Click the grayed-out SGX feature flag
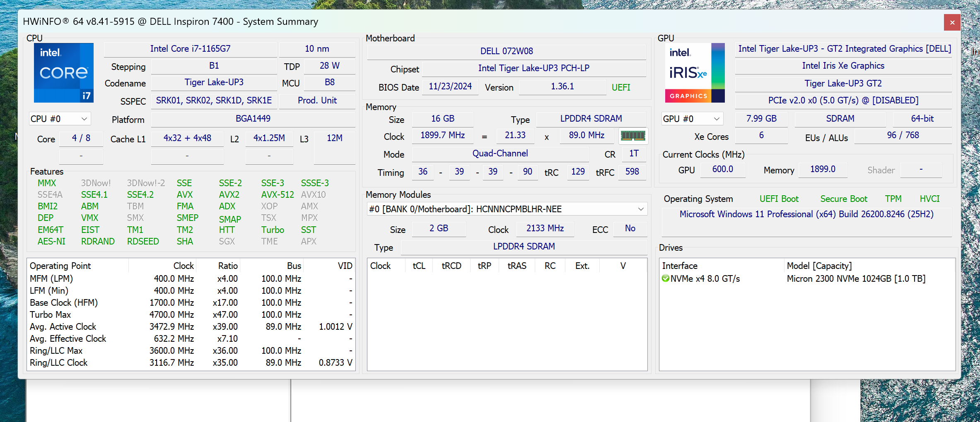The width and height of the screenshot is (980, 422). click(x=227, y=241)
